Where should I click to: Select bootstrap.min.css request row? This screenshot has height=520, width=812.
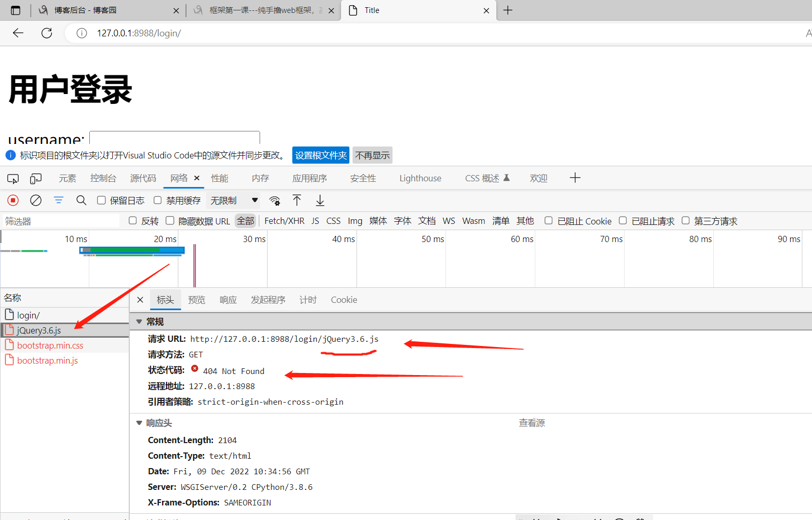point(64,345)
